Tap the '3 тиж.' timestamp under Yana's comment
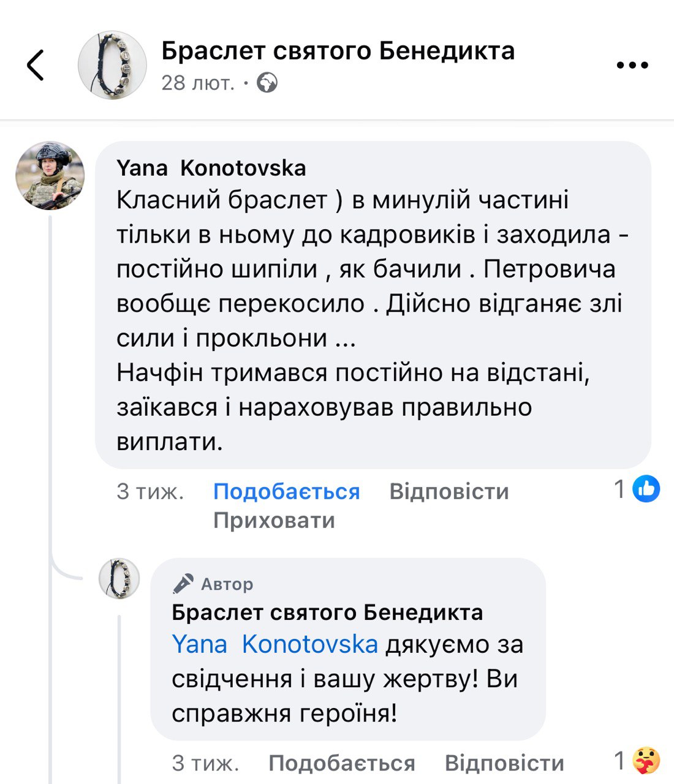Image resolution: width=674 pixels, height=784 pixels. 150,491
